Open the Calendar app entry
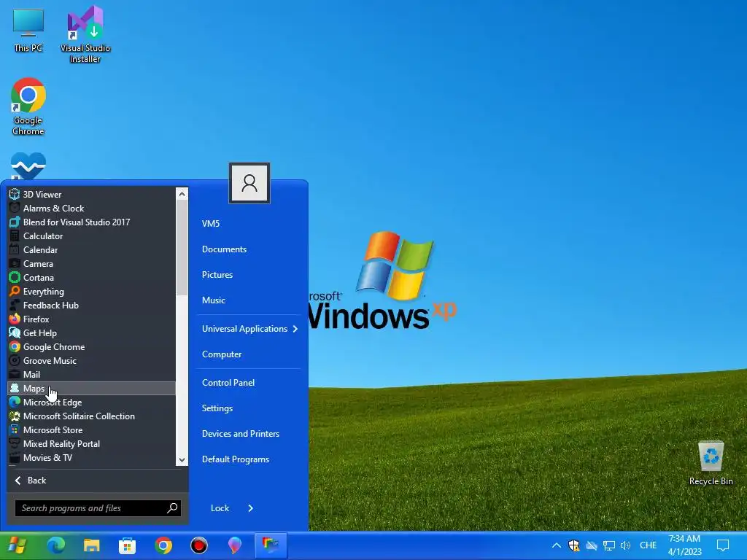Viewport: 747px width, 560px height. 91,249
